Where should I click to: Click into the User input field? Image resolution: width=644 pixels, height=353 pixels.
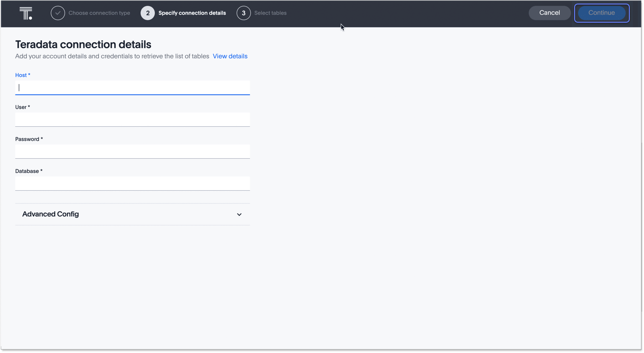133,120
